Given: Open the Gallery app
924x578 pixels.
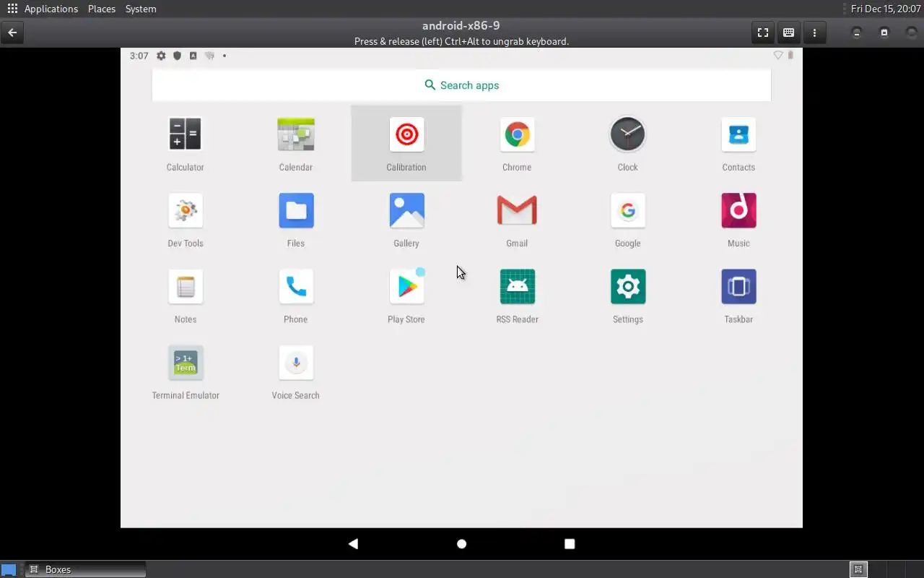Looking at the screenshot, I should 406,220.
